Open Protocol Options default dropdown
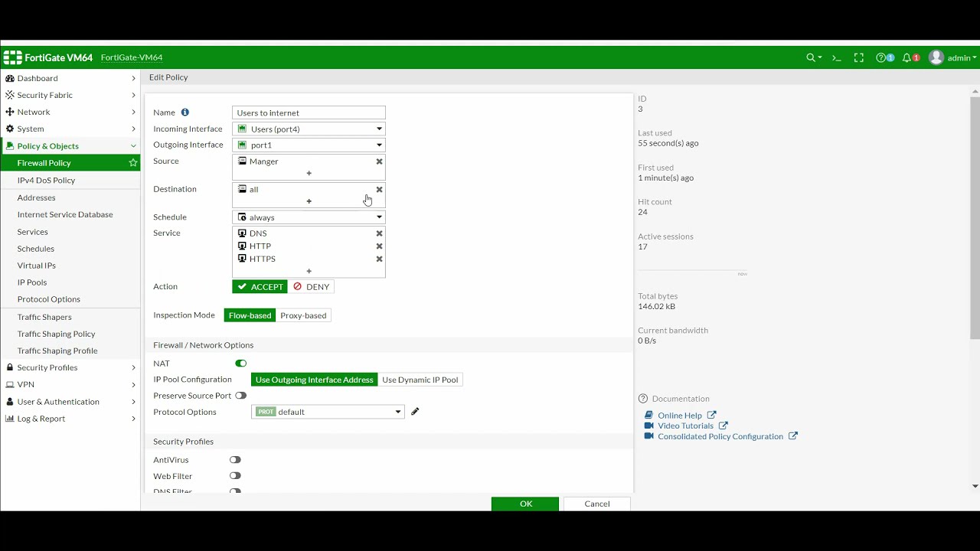980x551 pixels. (x=328, y=412)
